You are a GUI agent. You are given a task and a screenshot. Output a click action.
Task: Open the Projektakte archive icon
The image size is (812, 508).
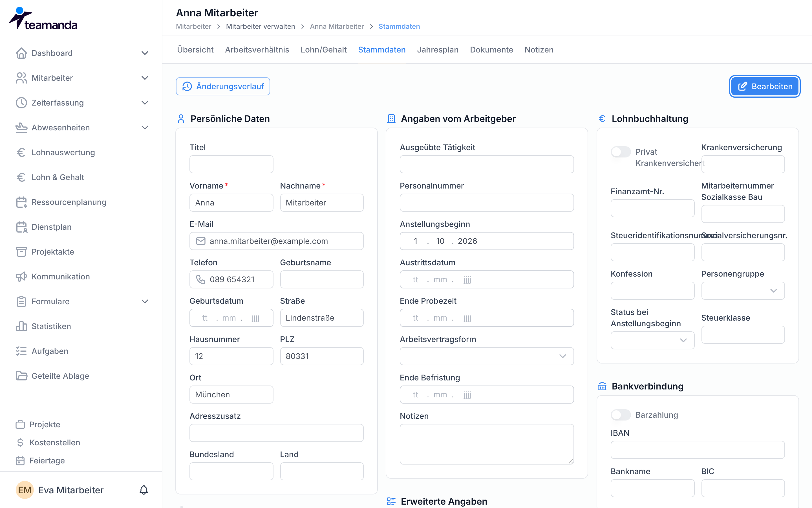[x=21, y=252]
